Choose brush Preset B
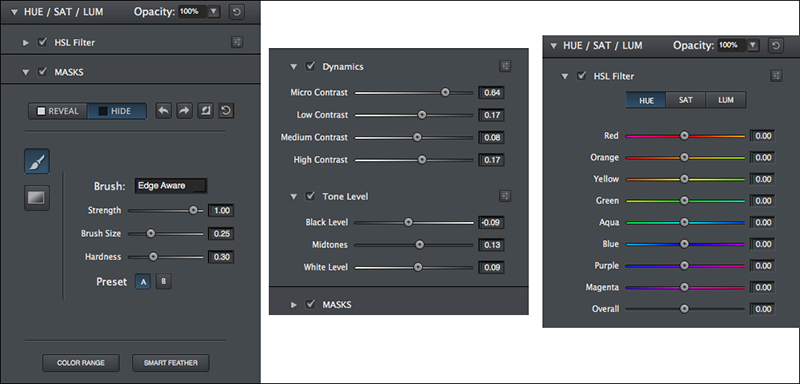 click(x=163, y=281)
